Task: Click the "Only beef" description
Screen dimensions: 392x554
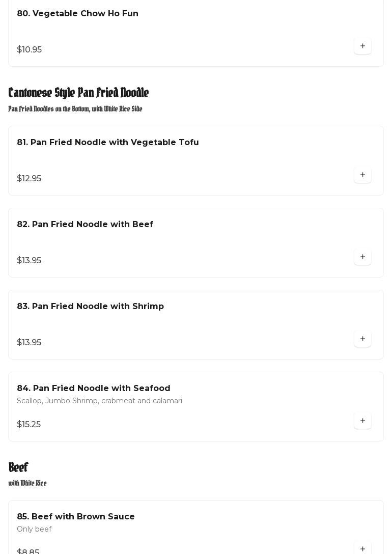Action: click(x=34, y=530)
